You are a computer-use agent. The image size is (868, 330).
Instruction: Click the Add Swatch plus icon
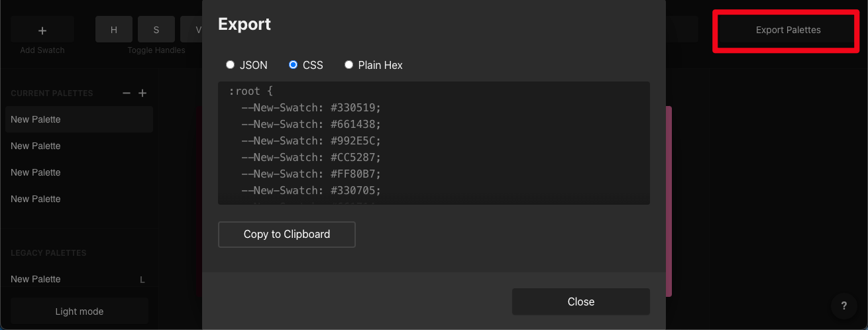pyautogui.click(x=42, y=30)
